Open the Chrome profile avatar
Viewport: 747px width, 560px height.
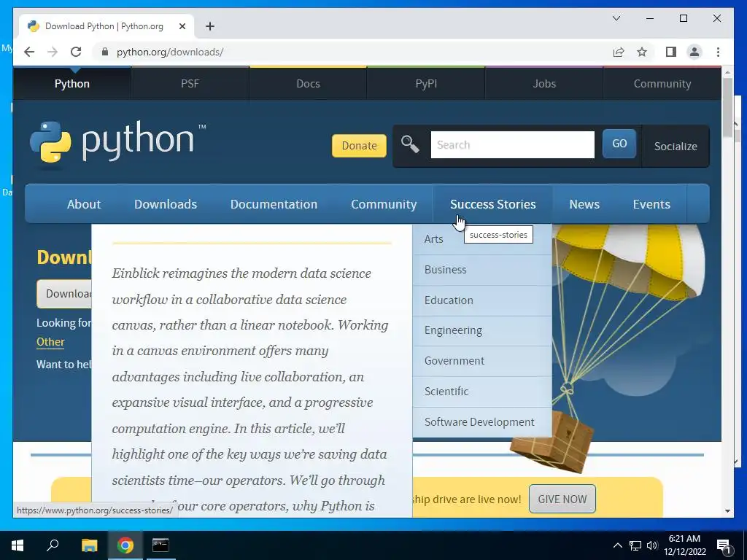point(694,52)
